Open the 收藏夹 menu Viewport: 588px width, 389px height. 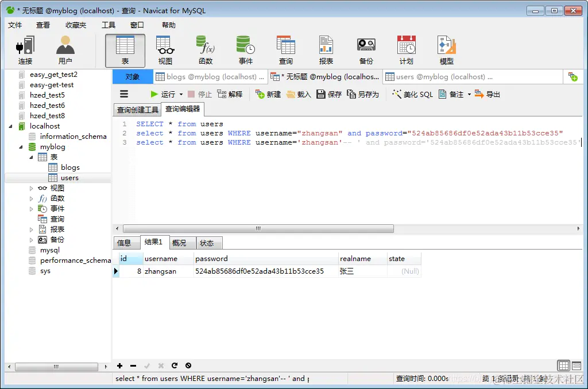tap(76, 25)
